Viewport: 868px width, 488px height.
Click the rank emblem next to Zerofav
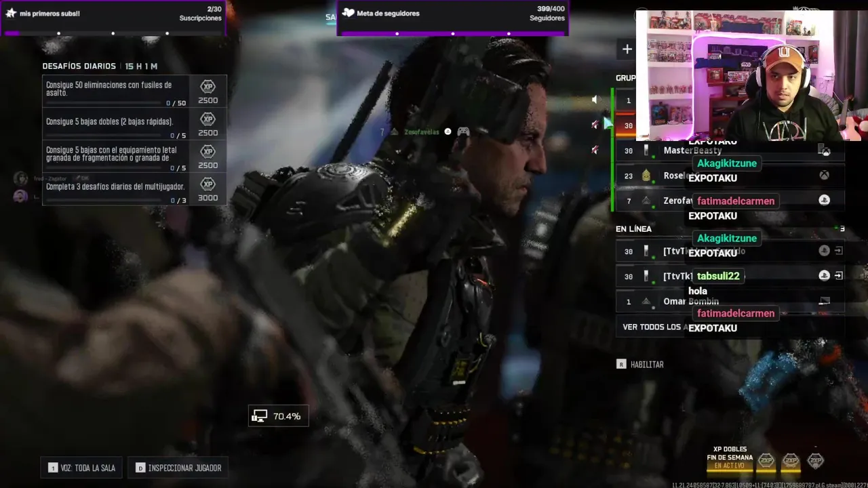click(x=646, y=201)
